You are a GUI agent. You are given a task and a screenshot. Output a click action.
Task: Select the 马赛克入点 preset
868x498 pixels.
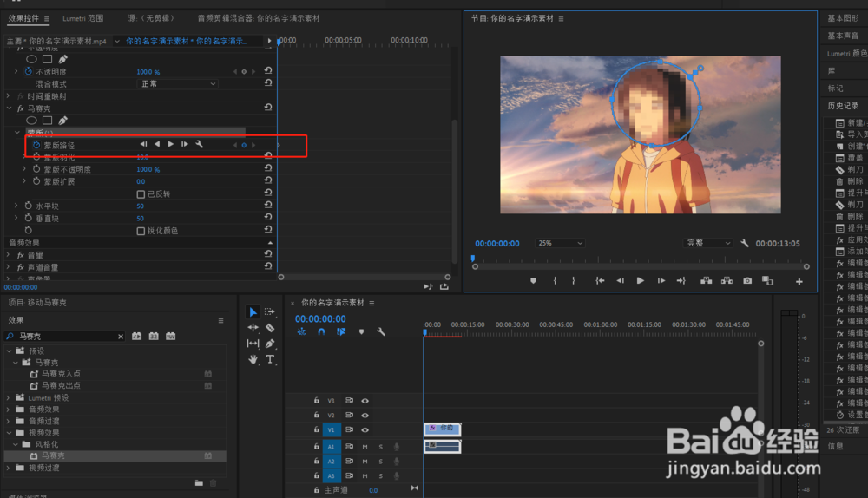[x=61, y=374]
